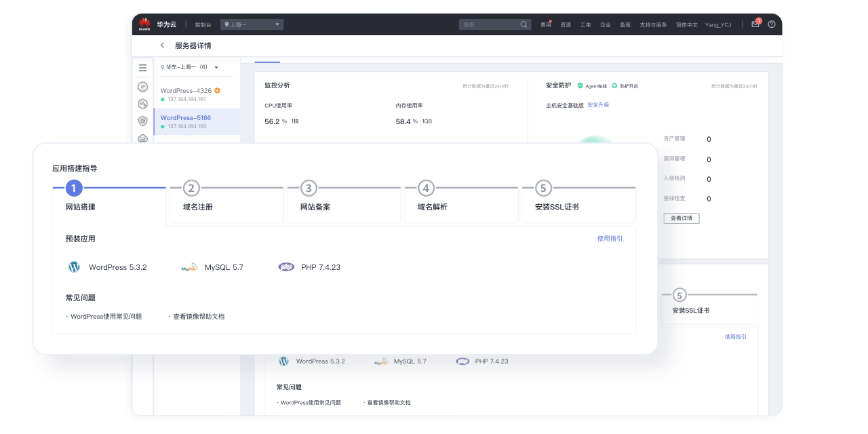Open WordPress使用常见问题 link in background page

tap(311, 403)
